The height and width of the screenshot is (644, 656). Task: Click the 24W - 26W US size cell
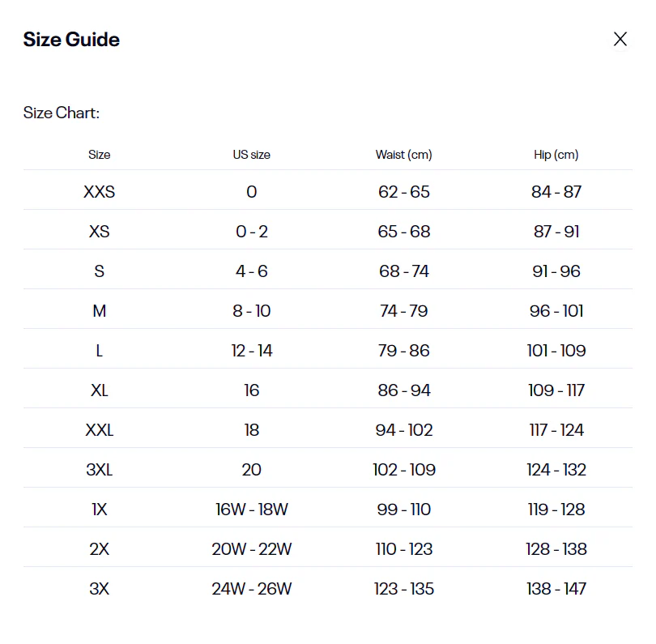tap(252, 589)
